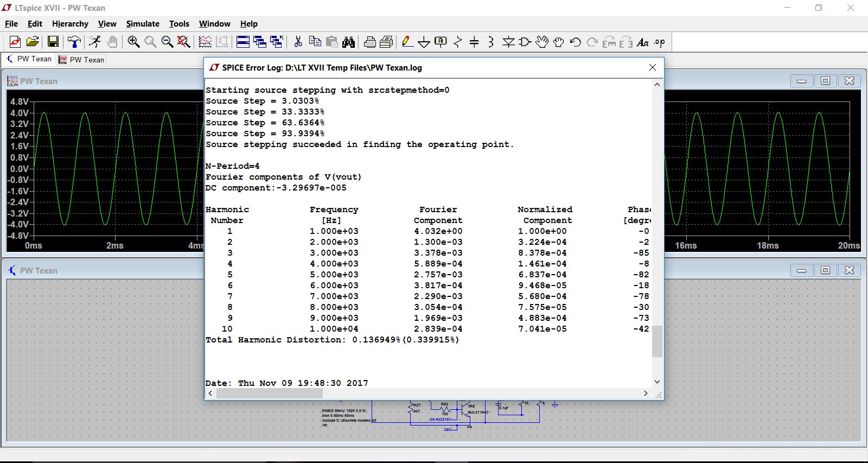Viewport: 868px width, 463px height.
Task: Place a capacitor component
Action: tap(474, 42)
